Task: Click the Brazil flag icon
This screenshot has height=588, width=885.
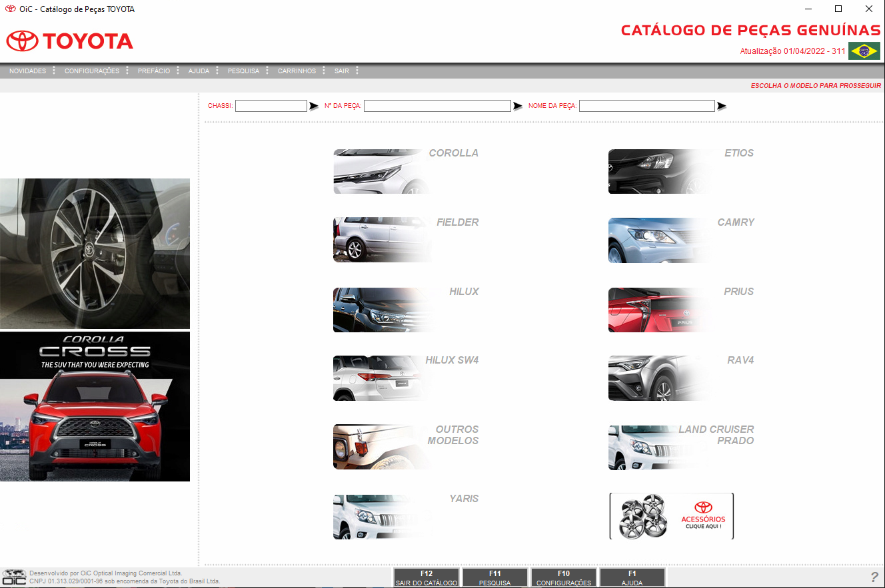Action: tap(864, 51)
